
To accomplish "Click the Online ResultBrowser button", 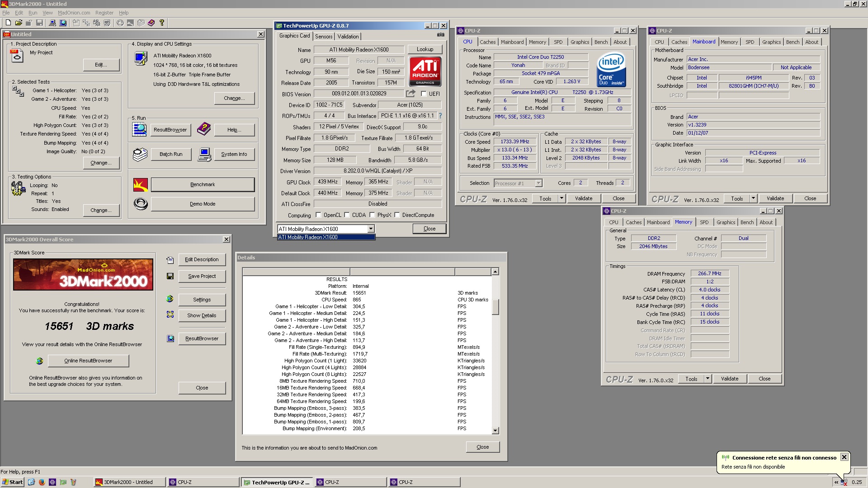I will 88,361.
